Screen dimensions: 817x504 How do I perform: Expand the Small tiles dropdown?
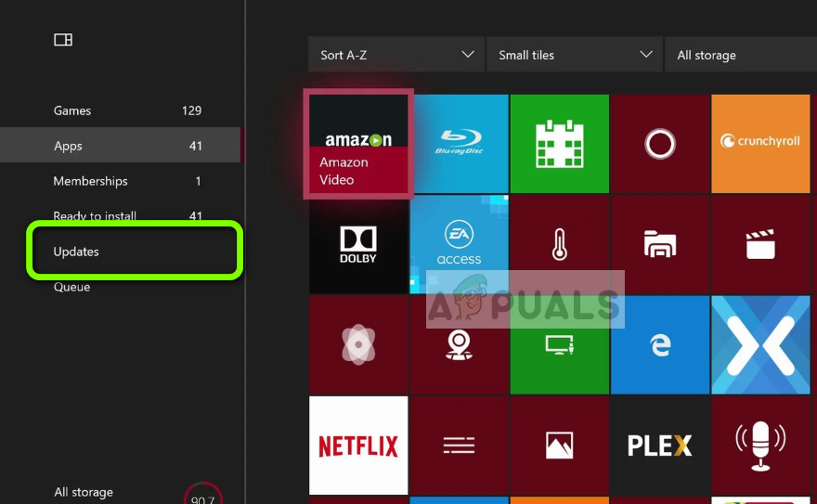click(x=575, y=54)
